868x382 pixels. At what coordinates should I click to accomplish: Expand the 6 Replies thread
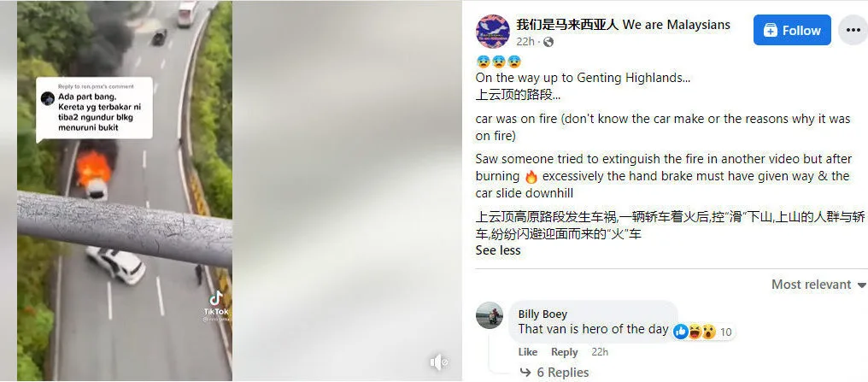[x=554, y=373]
